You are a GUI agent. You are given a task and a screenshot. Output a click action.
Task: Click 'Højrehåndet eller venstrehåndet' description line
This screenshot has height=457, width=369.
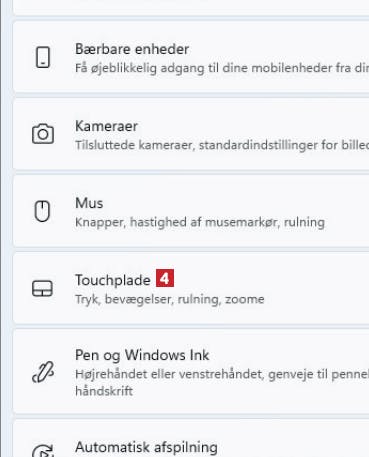pos(170,374)
